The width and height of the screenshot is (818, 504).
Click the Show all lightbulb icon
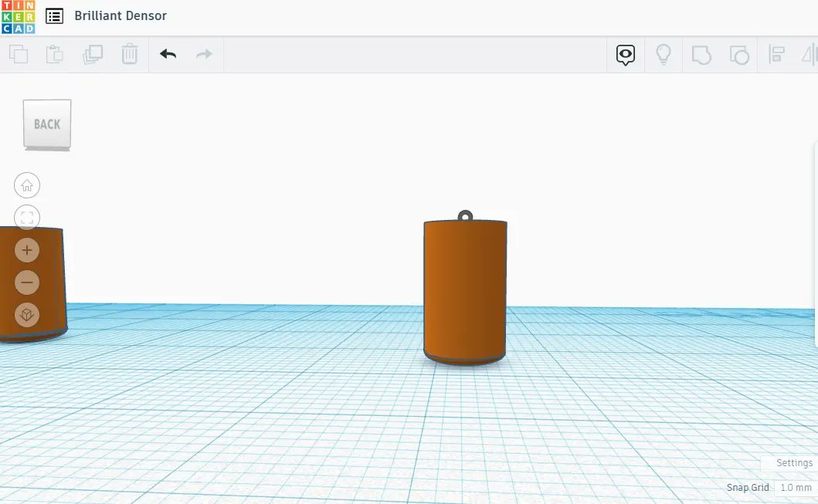point(663,54)
